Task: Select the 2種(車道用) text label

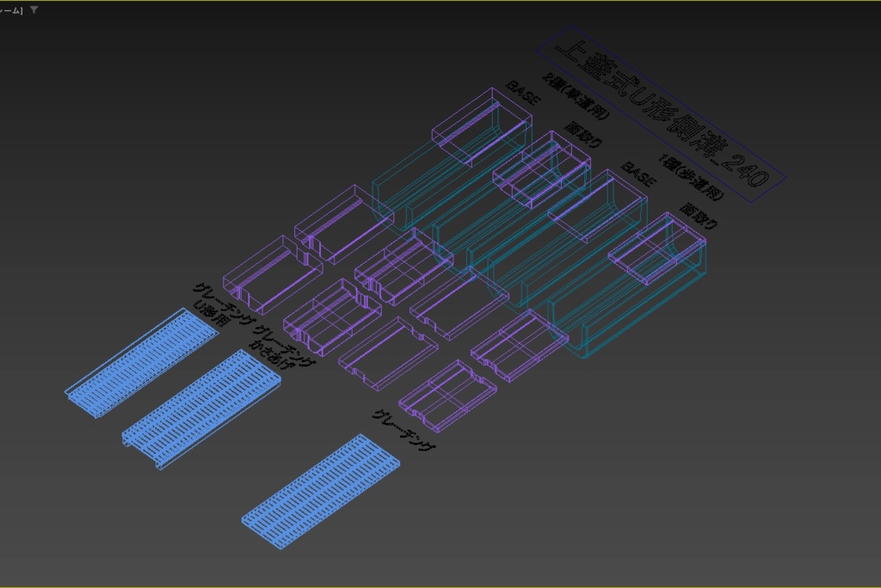Action: (x=576, y=96)
